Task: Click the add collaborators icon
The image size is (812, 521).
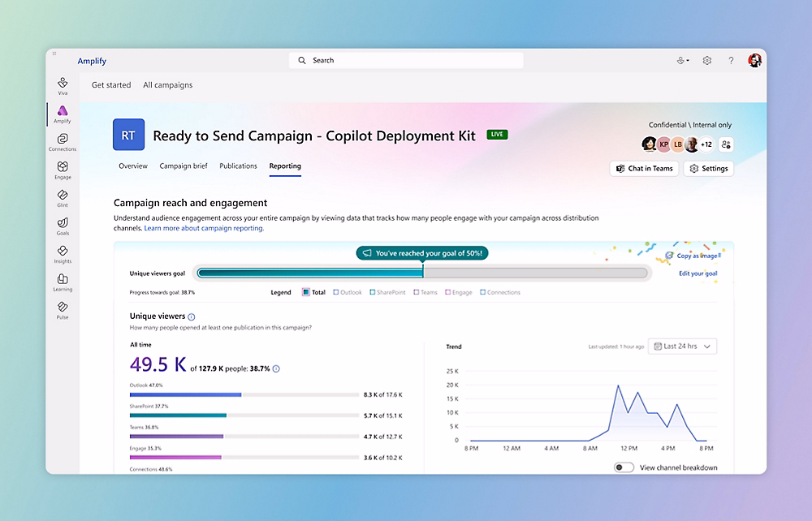Action: tap(726, 144)
